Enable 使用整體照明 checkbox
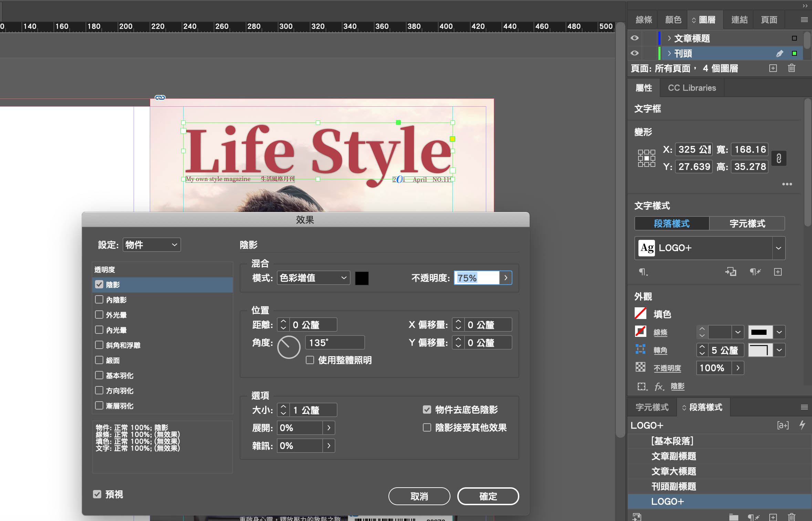Viewport: 812px width, 521px height. (310, 360)
